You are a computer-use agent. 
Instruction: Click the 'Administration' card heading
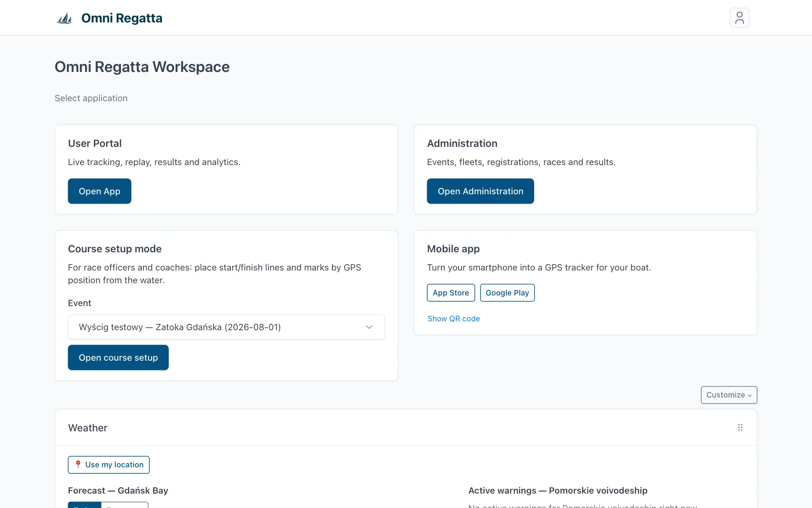[462, 144]
